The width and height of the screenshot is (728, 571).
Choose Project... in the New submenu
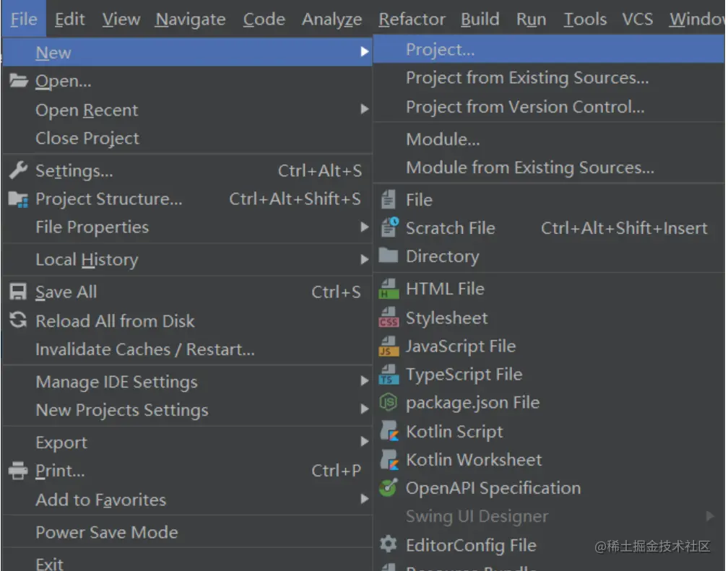tap(440, 50)
